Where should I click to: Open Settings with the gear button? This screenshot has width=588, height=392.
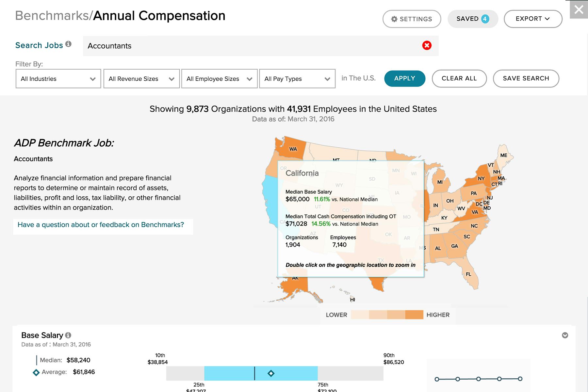(x=412, y=19)
